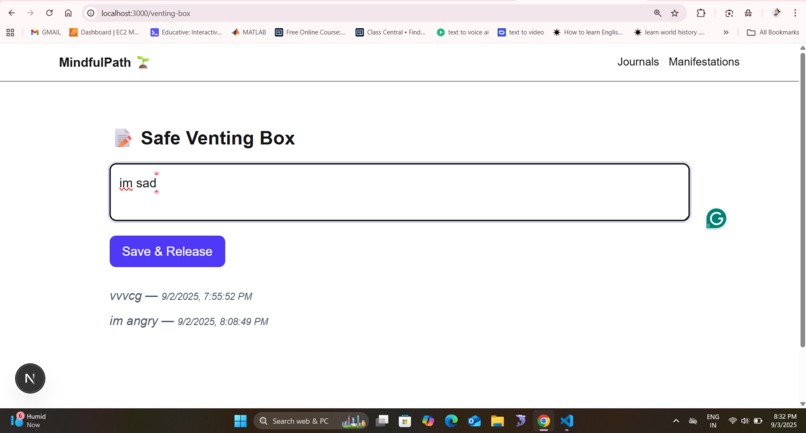Bookmark this page with the star icon
The width and height of the screenshot is (806, 433).
(x=675, y=13)
